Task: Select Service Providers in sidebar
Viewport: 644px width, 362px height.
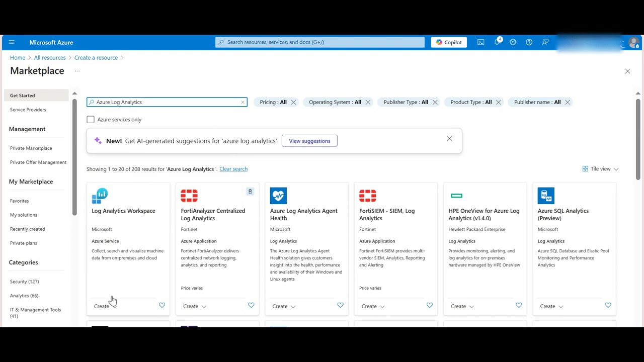Action: [28, 110]
